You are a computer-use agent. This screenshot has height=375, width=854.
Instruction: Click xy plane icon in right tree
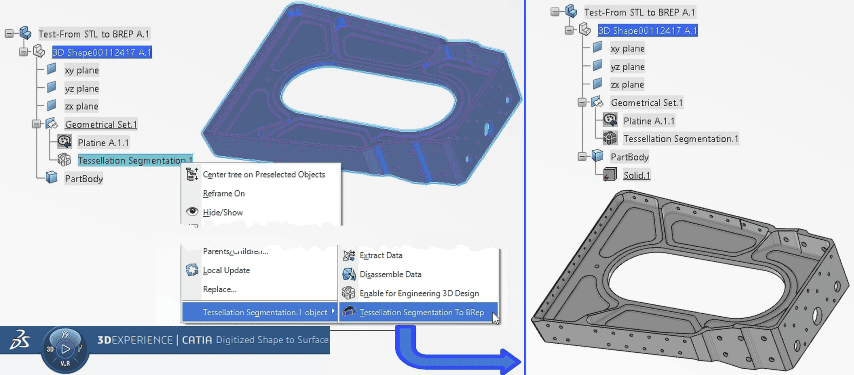[x=597, y=48]
